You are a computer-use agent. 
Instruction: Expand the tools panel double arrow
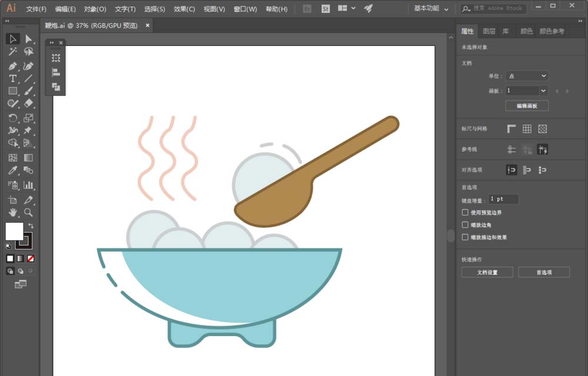click(6, 21)
